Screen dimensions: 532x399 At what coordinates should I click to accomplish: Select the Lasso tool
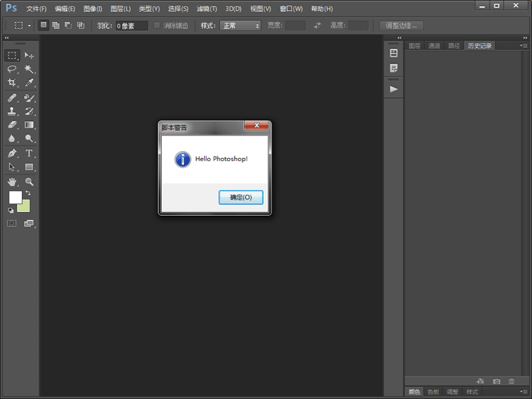click(12, 69)
